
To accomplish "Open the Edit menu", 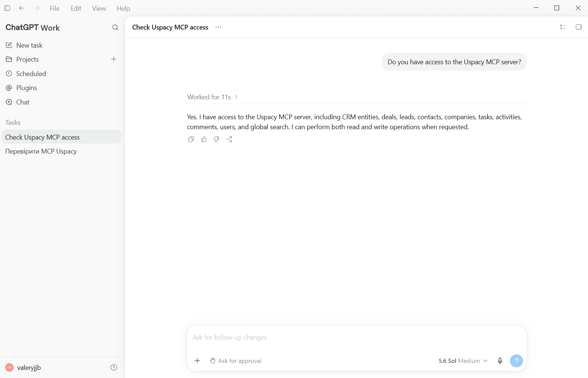I will [76, 8].
